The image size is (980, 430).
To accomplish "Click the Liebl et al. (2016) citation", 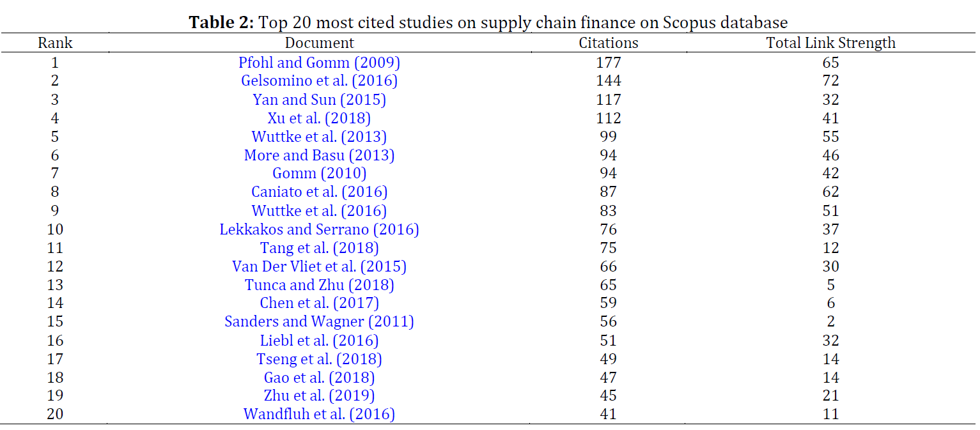I will click(319, 341).
